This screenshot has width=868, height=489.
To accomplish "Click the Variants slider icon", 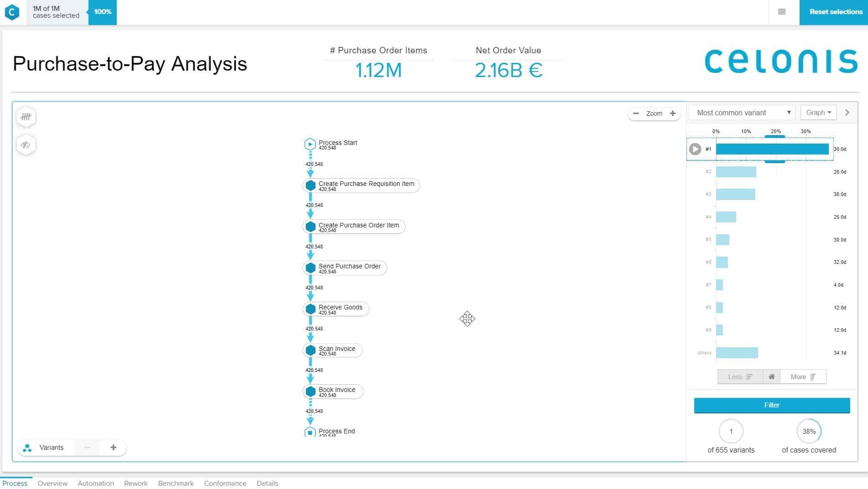I will coord(27,448).
